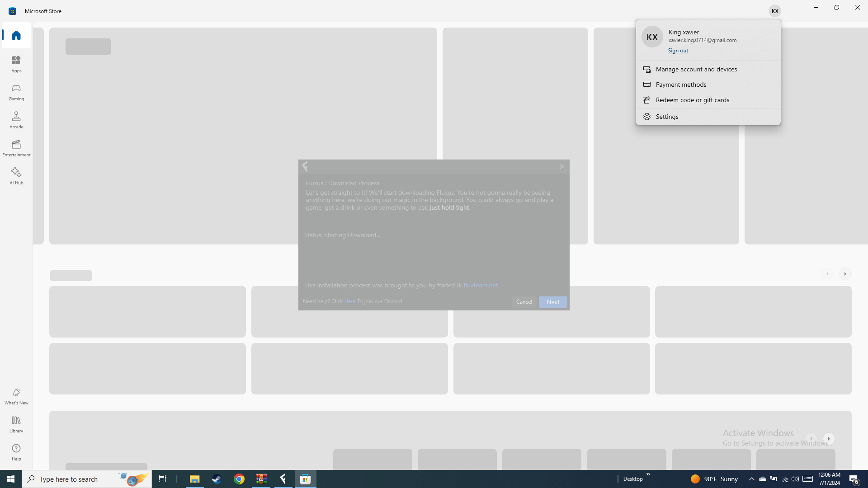Check battery status in system tray
This screenshot has width=868, height=488.
774,479
